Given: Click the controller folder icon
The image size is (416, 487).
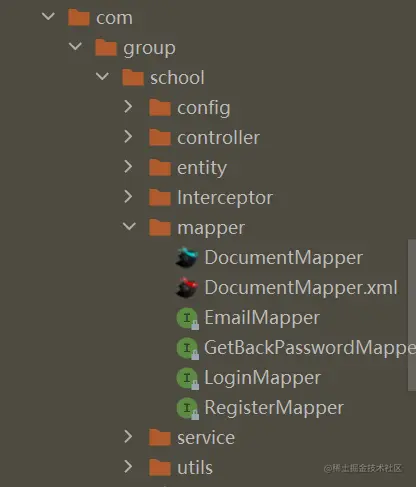Looking at the screenshot, I should tap(160, 138).
